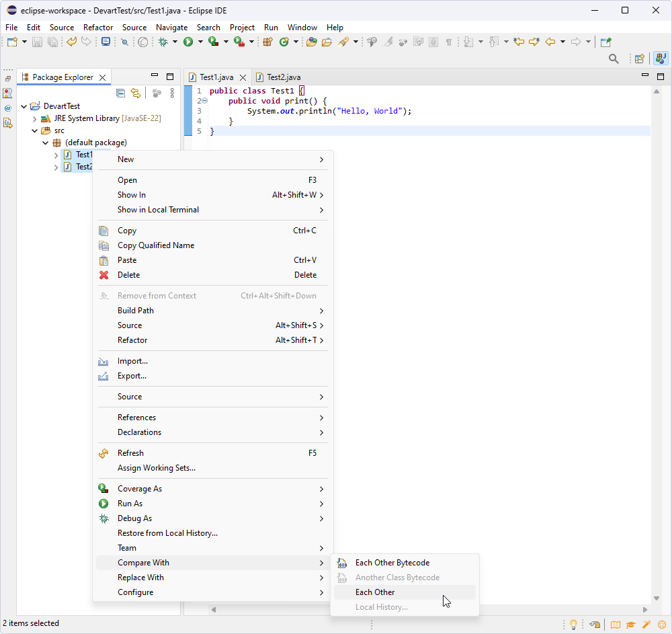Click the Open Task folder icon
This screenshot has height=634, width=672.
[327, 42]
